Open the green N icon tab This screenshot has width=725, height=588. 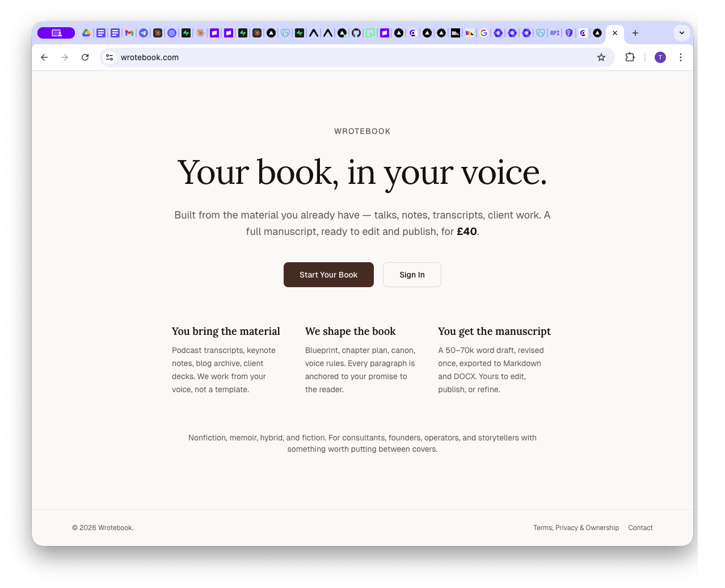click(370, 33)
